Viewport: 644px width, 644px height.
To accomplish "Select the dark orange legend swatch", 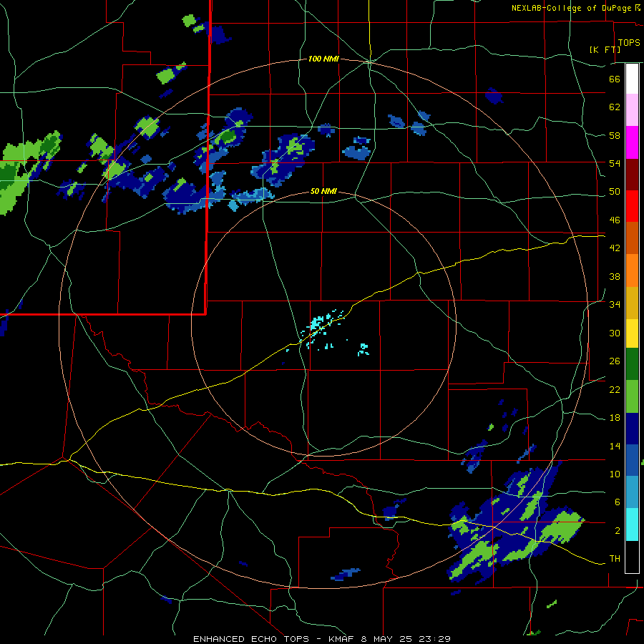I will 632,238.
